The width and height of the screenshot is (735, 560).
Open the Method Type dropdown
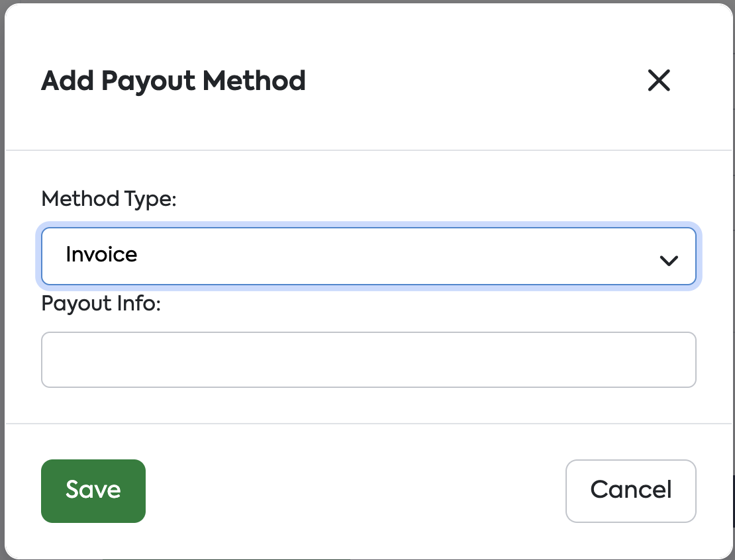click(368, 256)
